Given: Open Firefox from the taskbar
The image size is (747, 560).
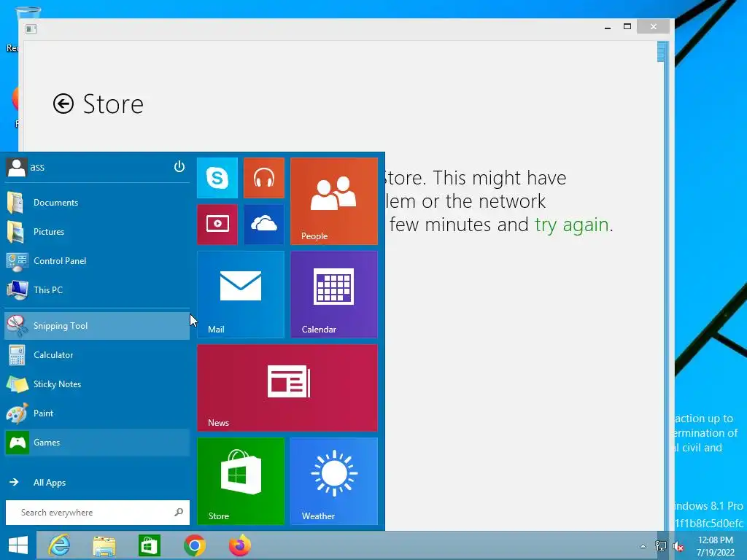Looking at the screenshot, I should point(239,545).
